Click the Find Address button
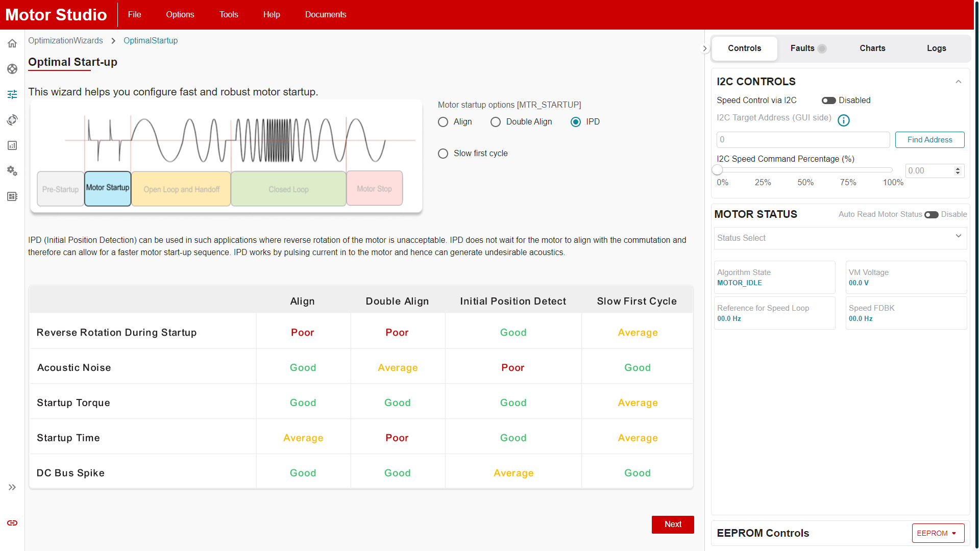The height and width of the screenshot is (551, 980). point(929,140)
